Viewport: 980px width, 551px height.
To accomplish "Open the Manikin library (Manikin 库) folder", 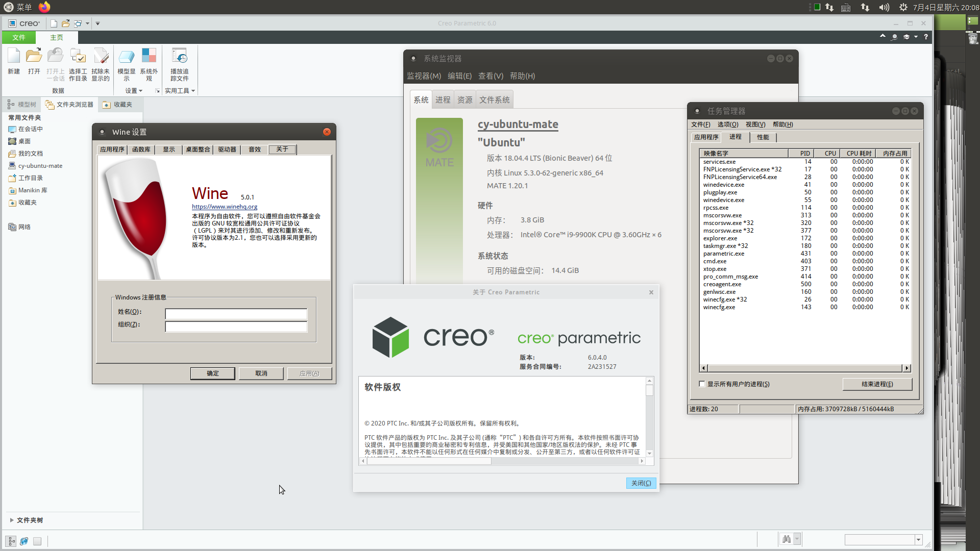I will (x=33, y=190).
